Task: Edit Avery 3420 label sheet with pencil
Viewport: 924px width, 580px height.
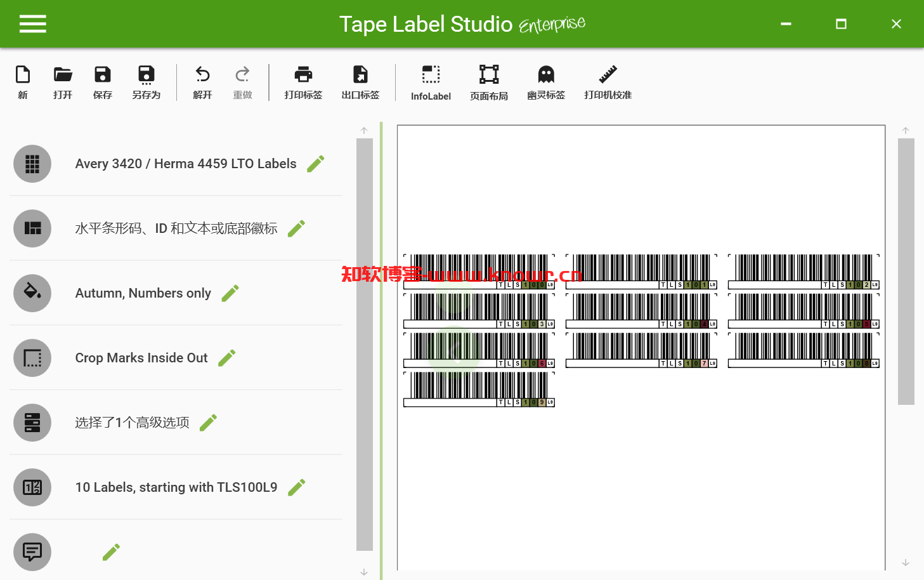Action: click(x=316, y=164)
